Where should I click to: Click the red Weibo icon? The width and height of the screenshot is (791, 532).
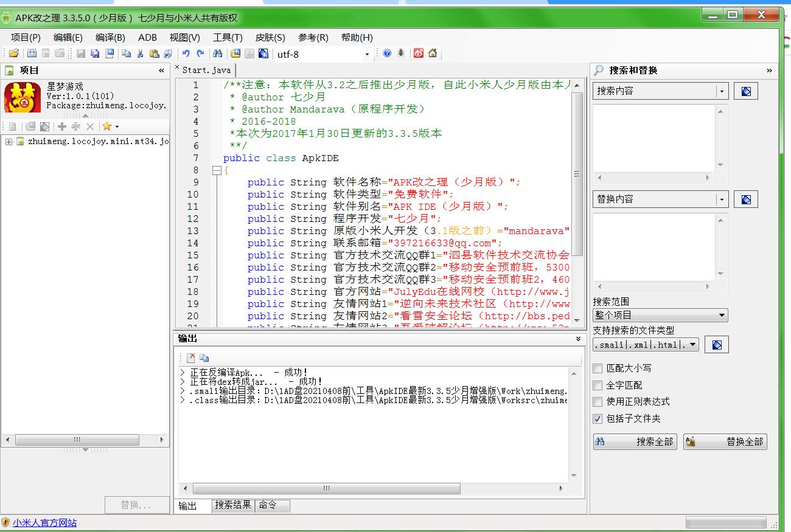click(x=419, y=54)
